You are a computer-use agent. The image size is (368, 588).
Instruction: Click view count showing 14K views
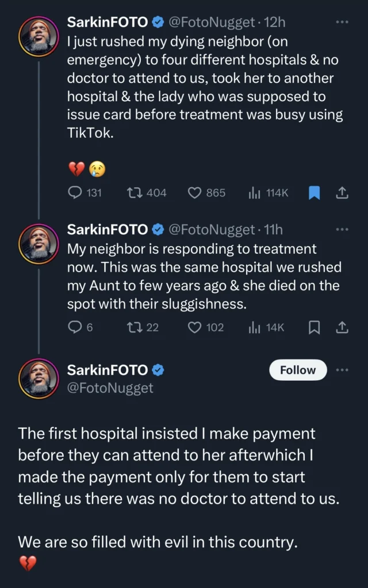251,327
